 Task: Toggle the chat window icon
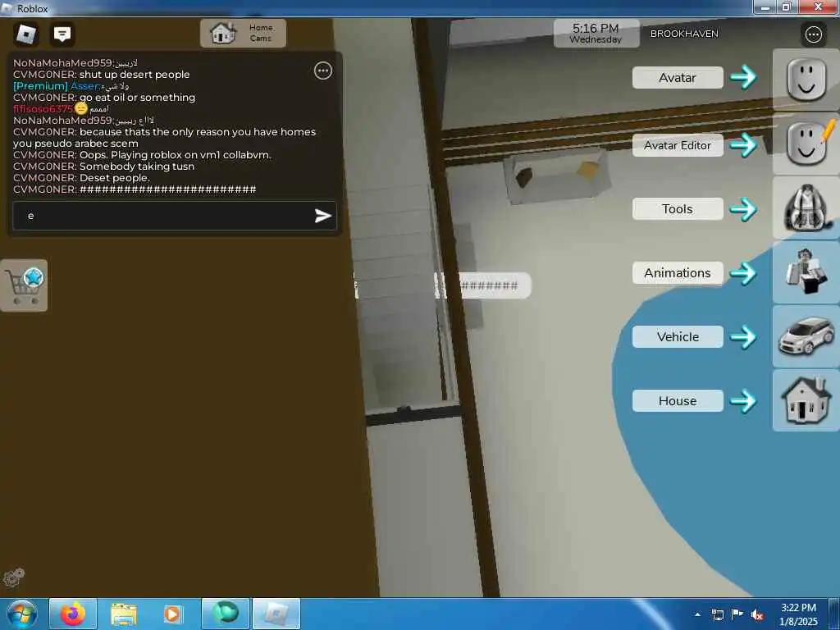[62, 34]
